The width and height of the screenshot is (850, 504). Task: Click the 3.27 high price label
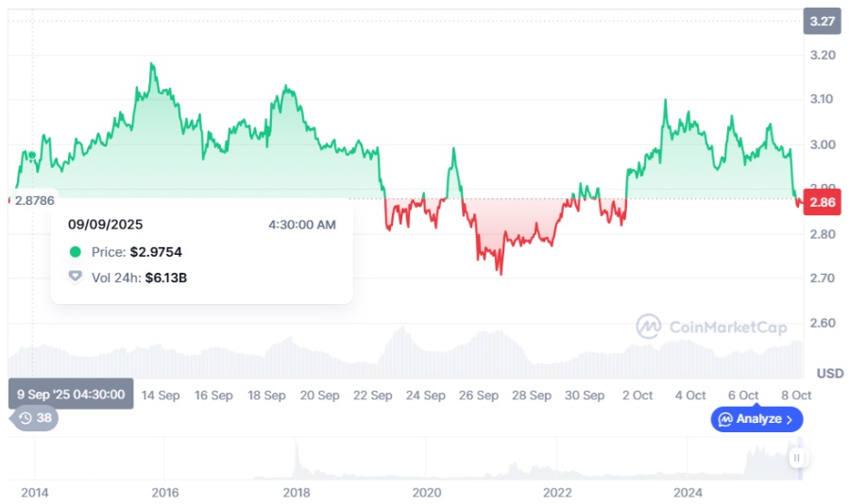click(x=822, y=21)
